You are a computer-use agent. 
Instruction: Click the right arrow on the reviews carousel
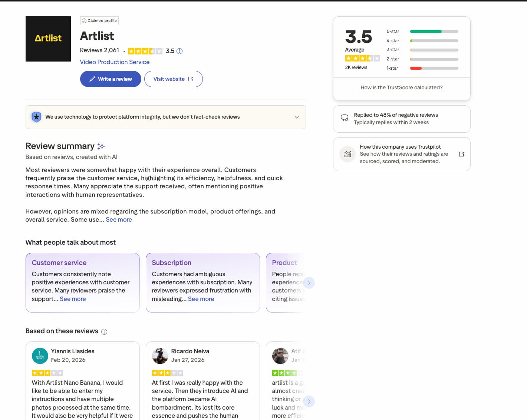(x=309, y=401)
